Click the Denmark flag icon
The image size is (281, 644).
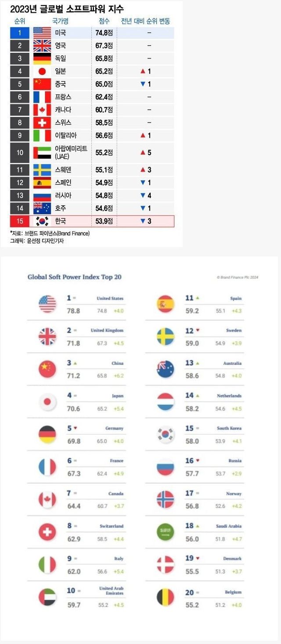click(166, 565)
